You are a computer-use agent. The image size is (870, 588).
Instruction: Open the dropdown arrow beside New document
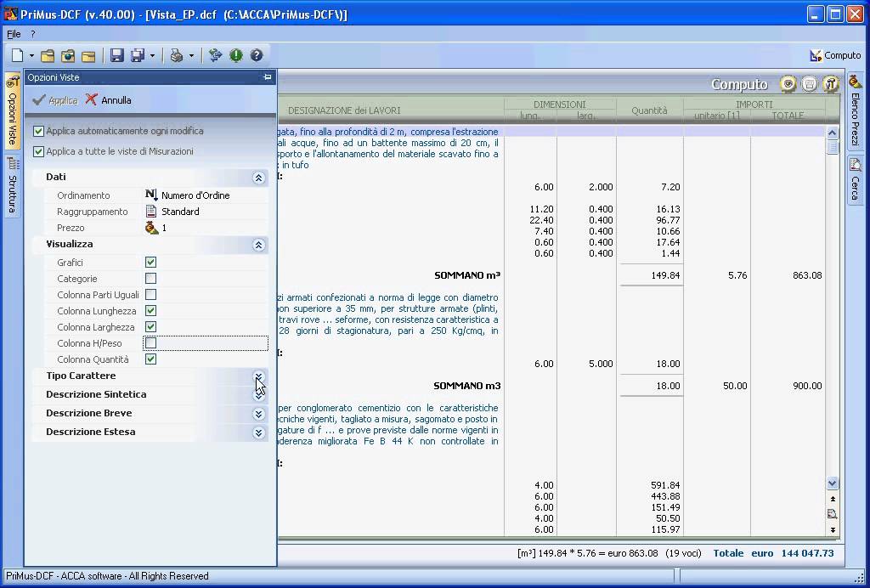point(31,55)
